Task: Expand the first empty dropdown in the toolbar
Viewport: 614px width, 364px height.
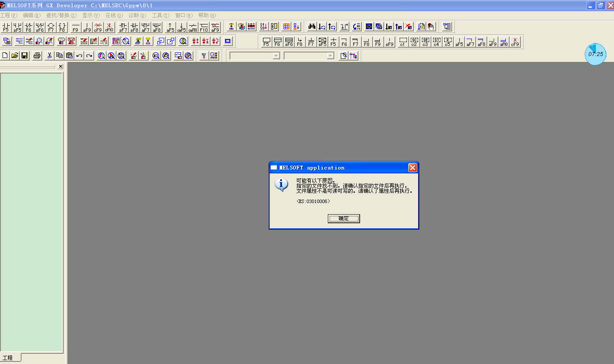Action: [x=276, y=56]
